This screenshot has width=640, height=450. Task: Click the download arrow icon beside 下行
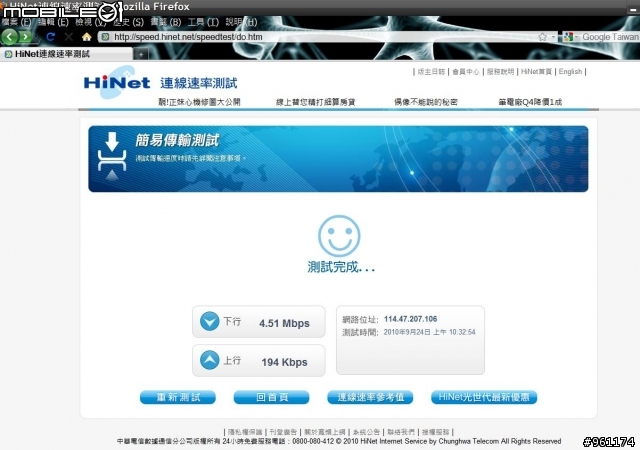pos(209,321)
